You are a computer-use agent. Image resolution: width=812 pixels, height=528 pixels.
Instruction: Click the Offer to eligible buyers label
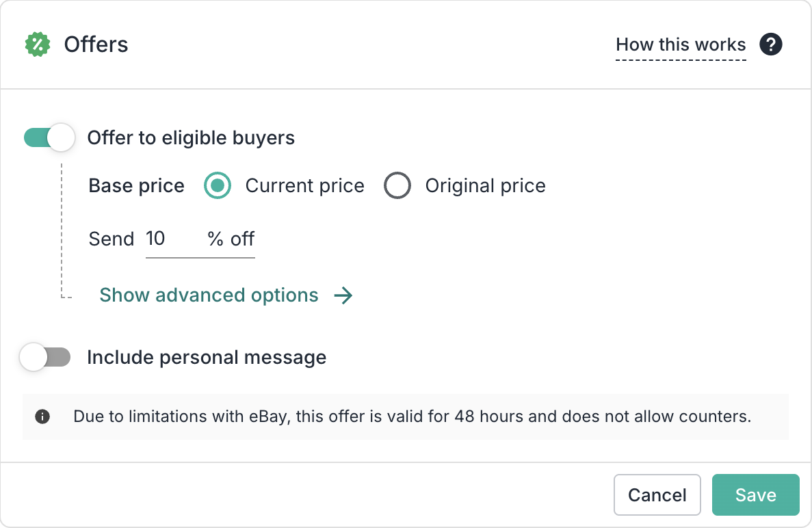click(x=191, y=138)
